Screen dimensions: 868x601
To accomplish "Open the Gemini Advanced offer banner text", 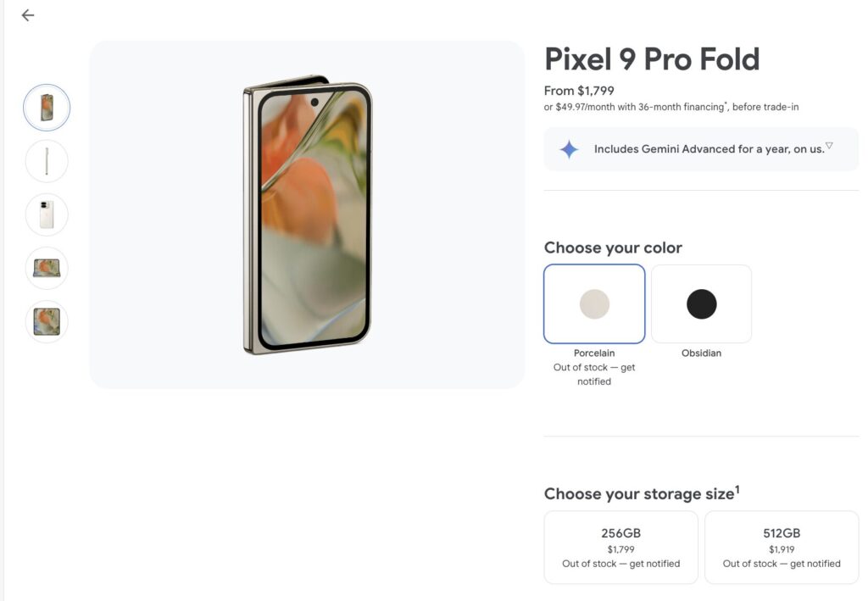I will pos(709,149).
